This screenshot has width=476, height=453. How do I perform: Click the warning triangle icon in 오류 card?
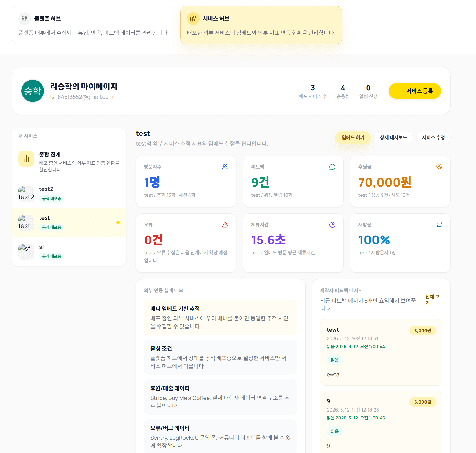225,225
